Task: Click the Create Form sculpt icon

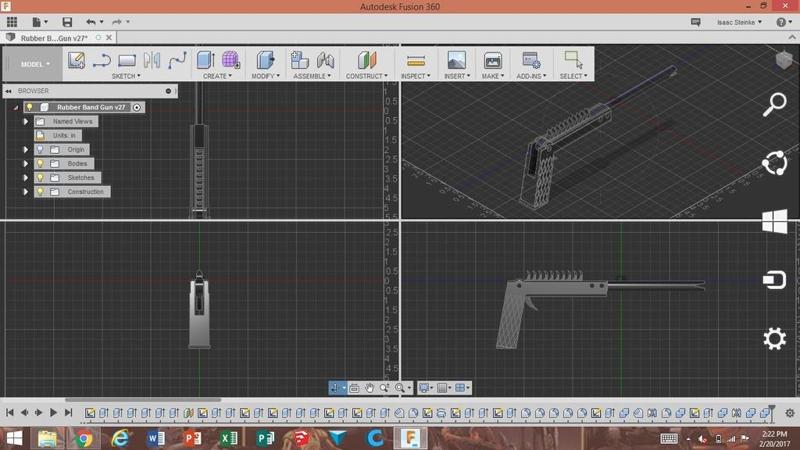Action: (231, 60)
